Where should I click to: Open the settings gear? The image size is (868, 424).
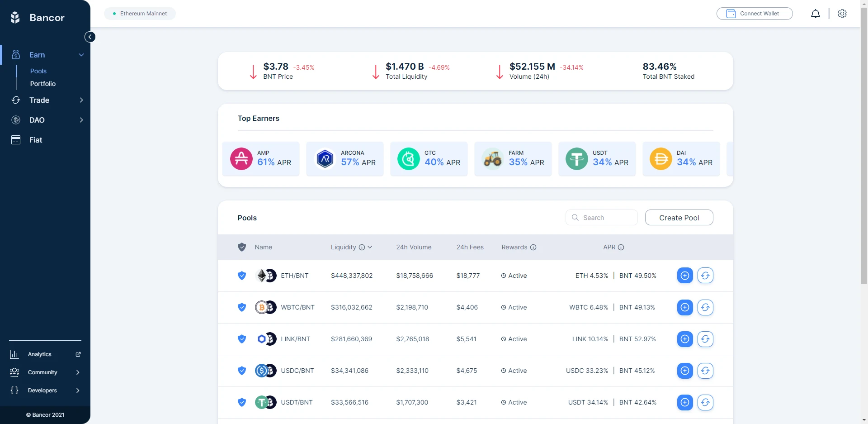pyautogui.click(x=842, y=14)
